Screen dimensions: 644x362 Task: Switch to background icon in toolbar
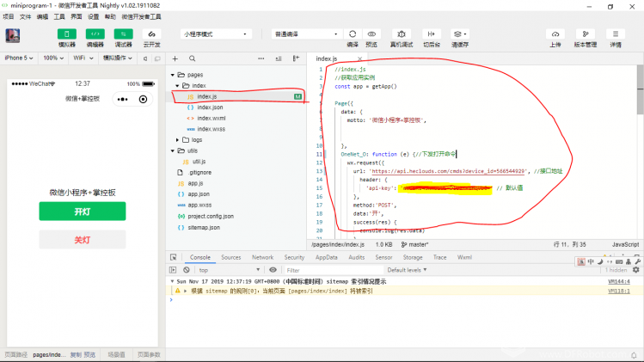(x=432, y=34)
